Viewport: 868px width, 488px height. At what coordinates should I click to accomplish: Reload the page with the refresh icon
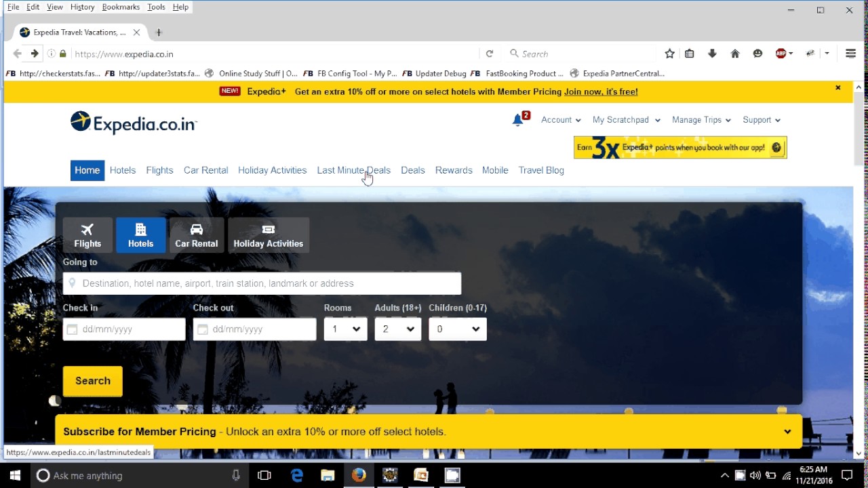tap(489, 54)
